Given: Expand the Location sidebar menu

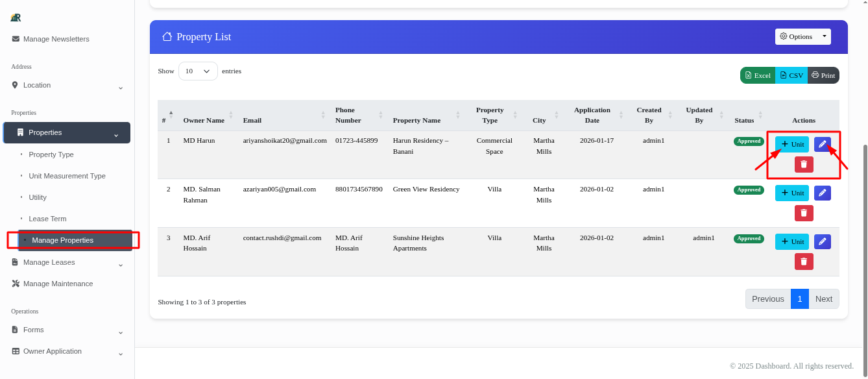Looking at the screenshot, I should pyautogui.click(x=67, y=85).
